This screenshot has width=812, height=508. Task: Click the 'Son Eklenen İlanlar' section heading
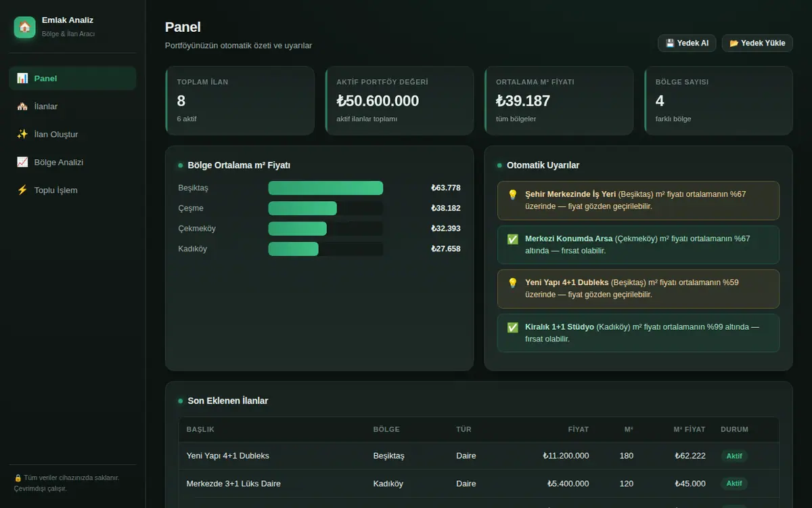pyautogui.click(x=228, y=401)
